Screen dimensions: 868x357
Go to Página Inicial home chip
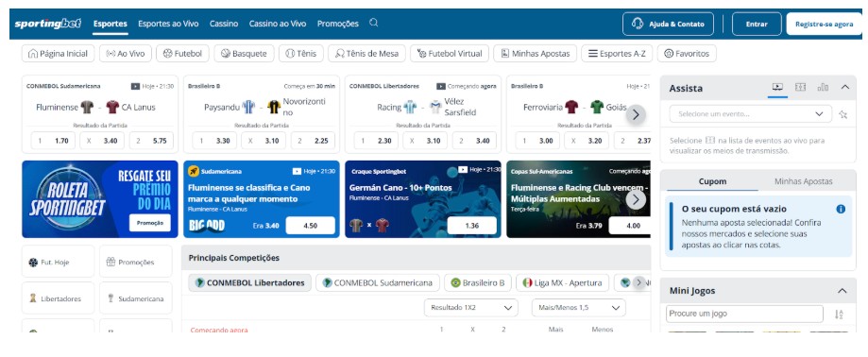(x=59, y=54)
